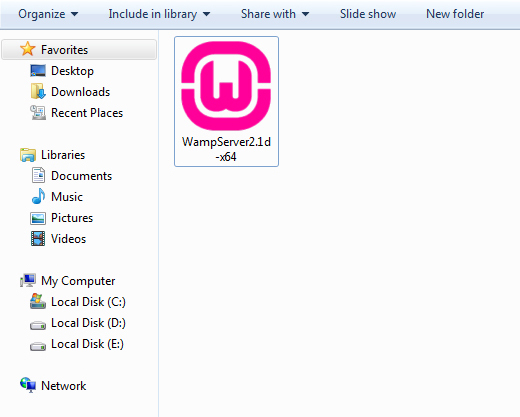Viewport: 520px width, 417px height.
Task: Open the Desktop favorite icon
Action: [38, 71]
